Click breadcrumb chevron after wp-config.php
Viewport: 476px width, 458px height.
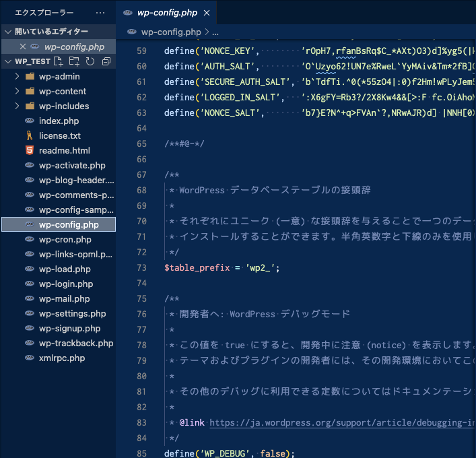[207, 32]
